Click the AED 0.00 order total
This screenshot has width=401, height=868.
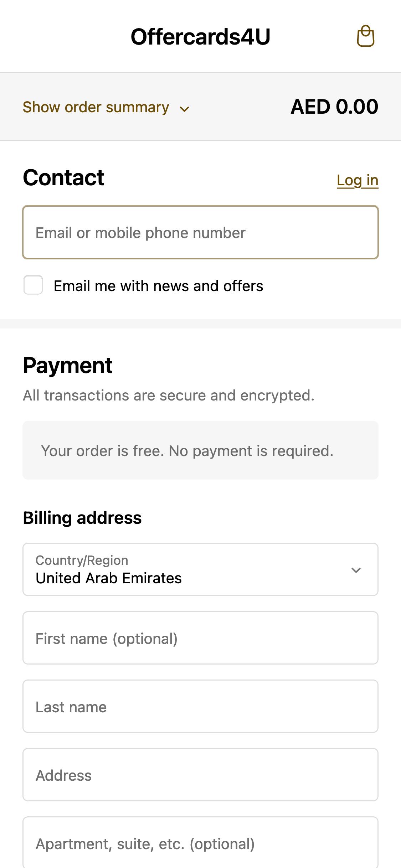pyautogui.click(x=334, y=107)
